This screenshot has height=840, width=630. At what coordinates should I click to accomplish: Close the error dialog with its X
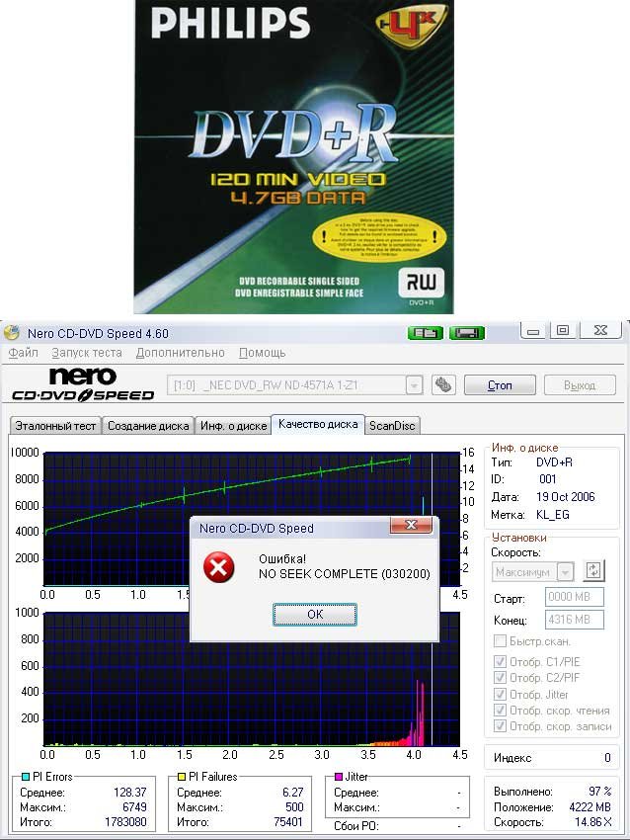tap(411, 525)
